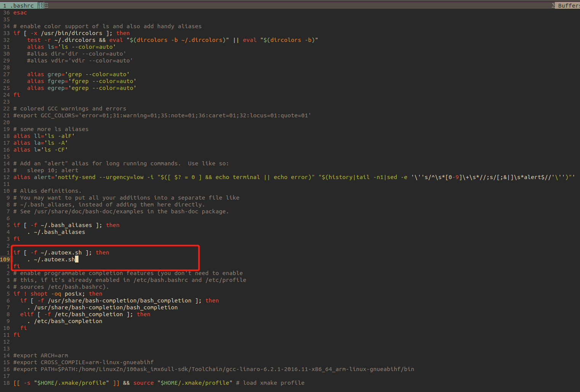
Task: Click commented '#alias dir=' line
Action: [76, 54]
